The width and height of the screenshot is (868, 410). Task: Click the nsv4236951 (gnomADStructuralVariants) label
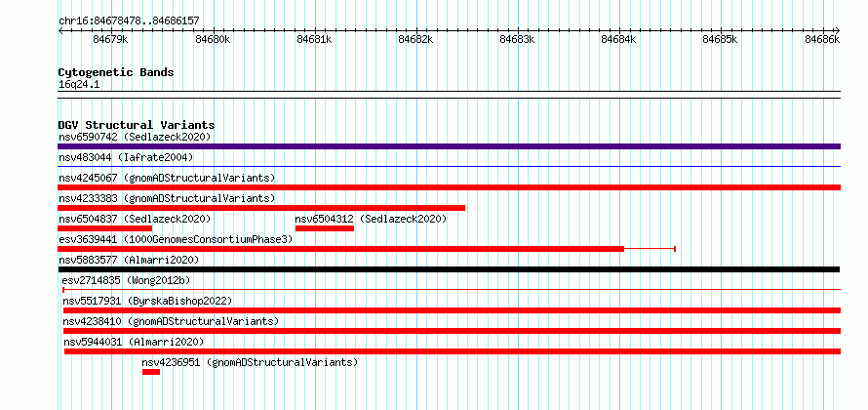tap(250, 362)
